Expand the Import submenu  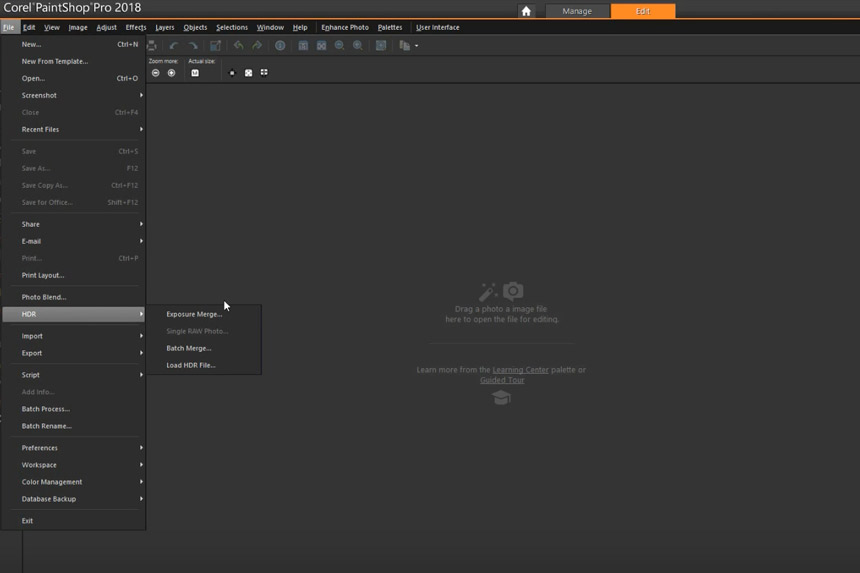coord(73,336)
